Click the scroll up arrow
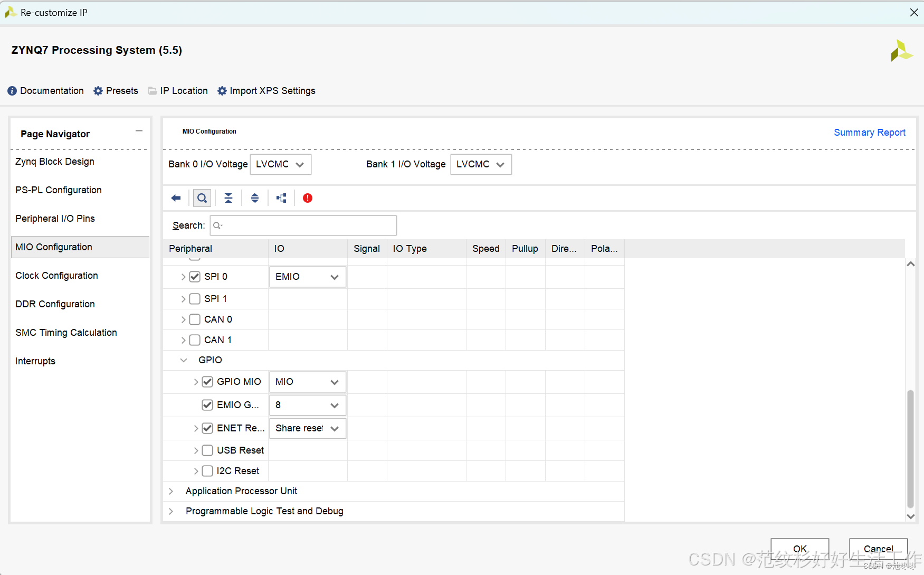The width and height of the screenshot is (924, 575). pyautogui.click(x=910, y=264)
